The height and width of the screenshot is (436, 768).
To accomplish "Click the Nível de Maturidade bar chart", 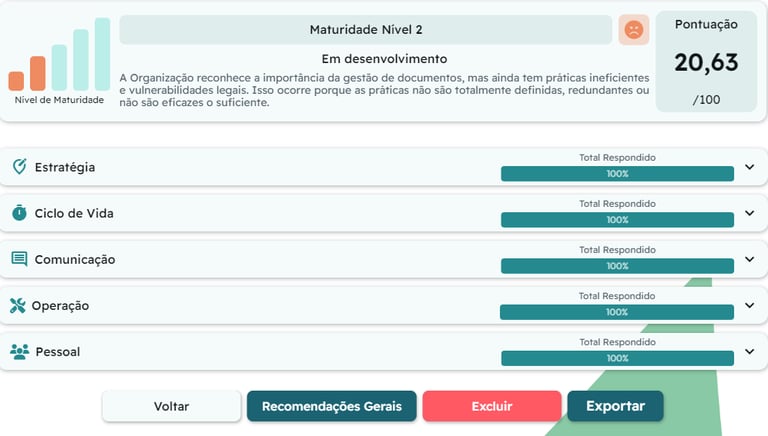I will (x=59, y=54).
